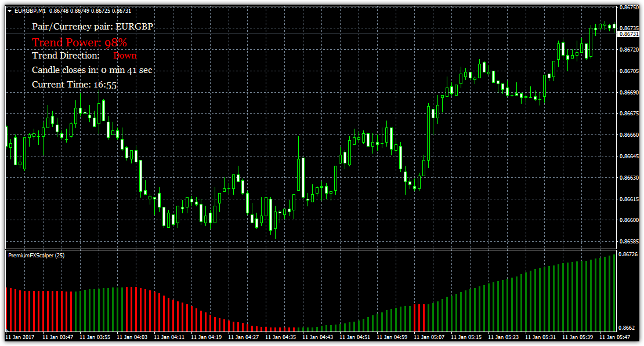Click the 0.86726 indicator scale value
Viewport: 644px width, 346px height.
coord(629,254)
